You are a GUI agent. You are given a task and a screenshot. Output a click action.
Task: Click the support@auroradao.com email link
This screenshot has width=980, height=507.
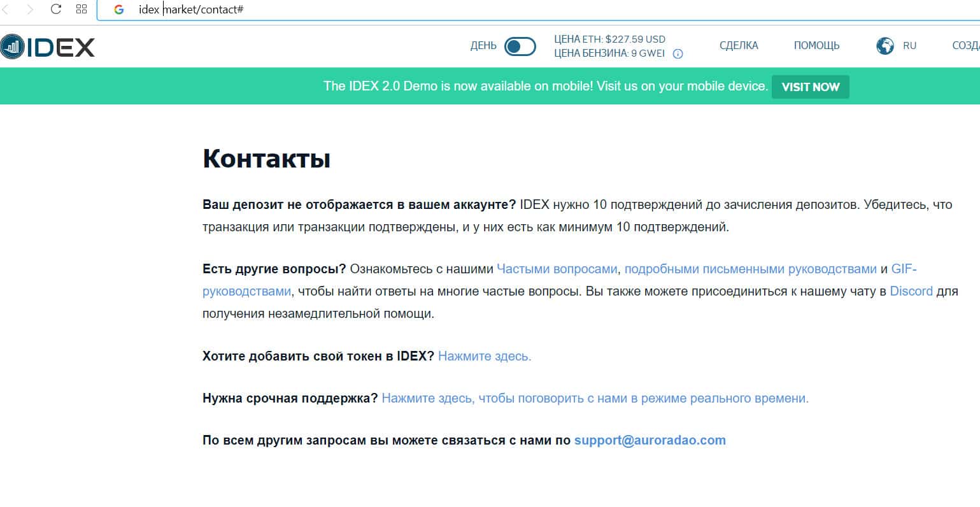pyautogui.click(x=650, y=441)
